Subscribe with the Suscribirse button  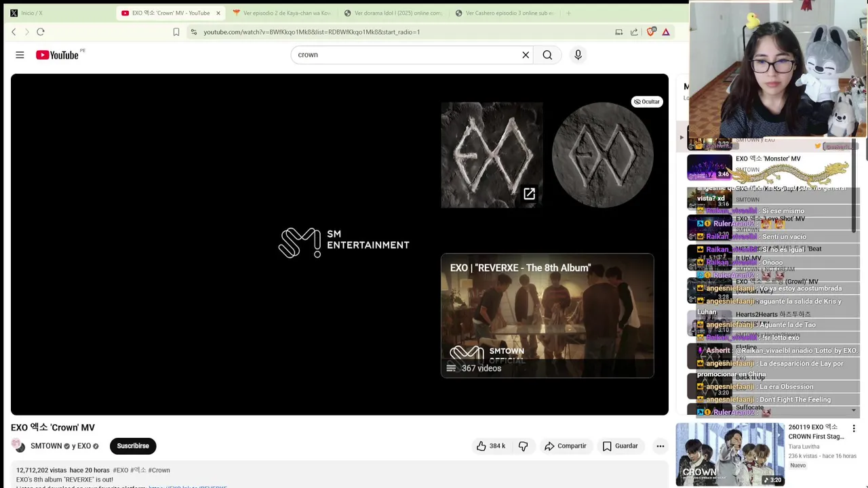(x=133, y=446)
